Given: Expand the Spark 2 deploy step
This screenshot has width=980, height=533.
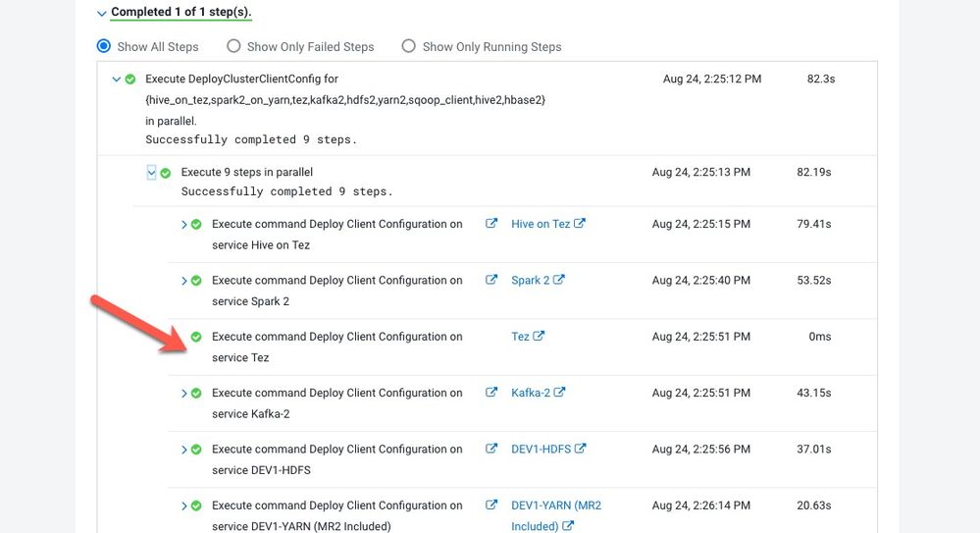Looking at the screenshot, I should tap(184, 281).
